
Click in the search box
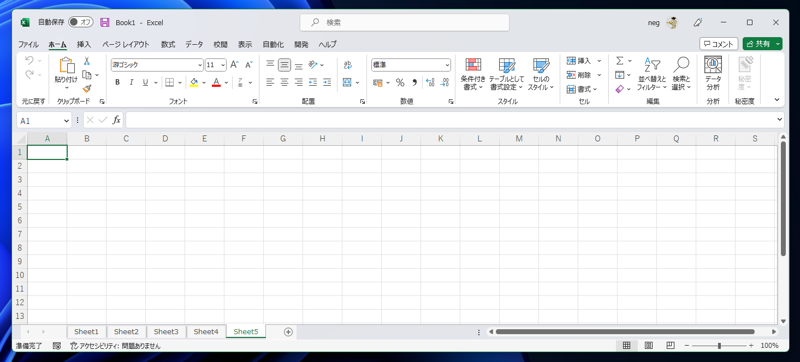(x=405, y=22)
